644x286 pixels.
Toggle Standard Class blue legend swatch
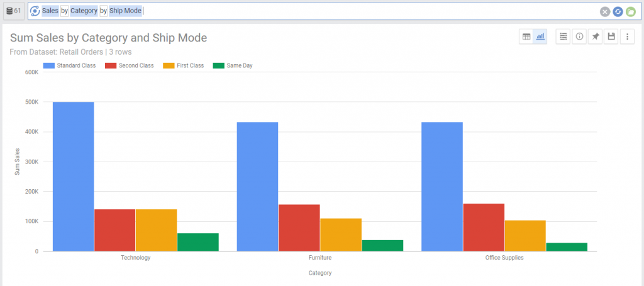click(x=49, y=65)
